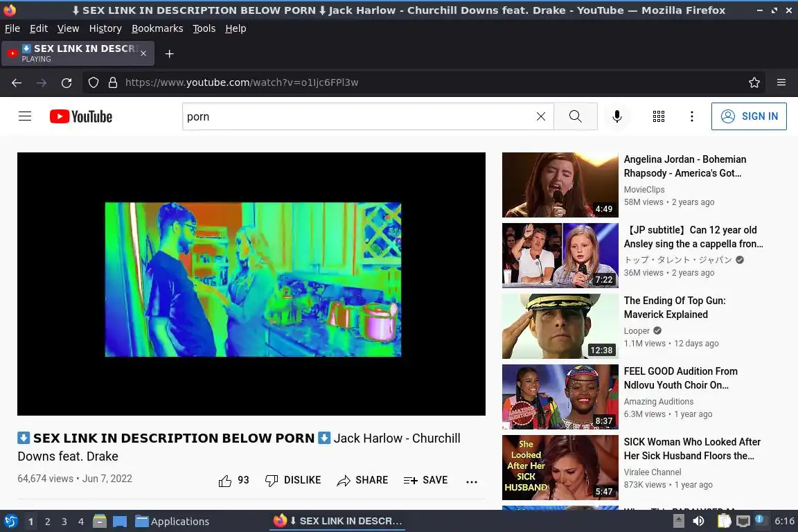Open YouTube apps grid icon
The width and height of the screenshot is (798, 532).
tap(659, 116)
